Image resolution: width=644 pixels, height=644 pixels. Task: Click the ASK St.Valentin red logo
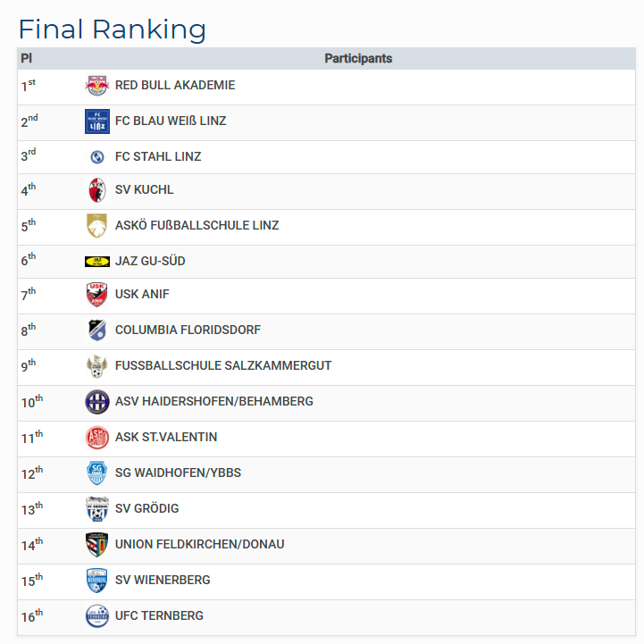[96, 438]
